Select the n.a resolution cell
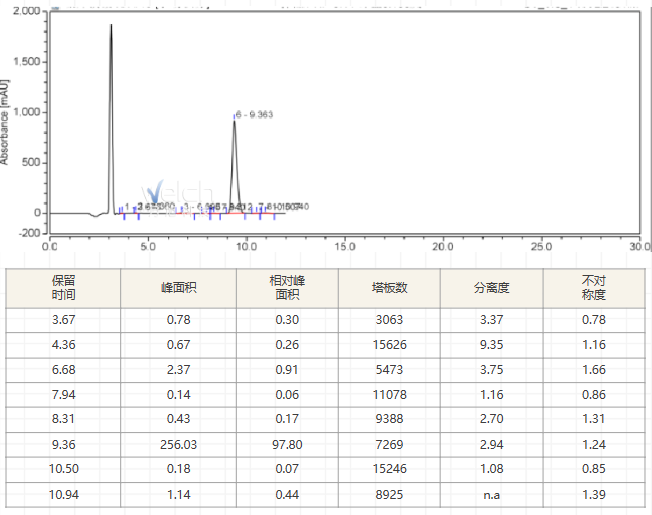 tap(491, 494)
